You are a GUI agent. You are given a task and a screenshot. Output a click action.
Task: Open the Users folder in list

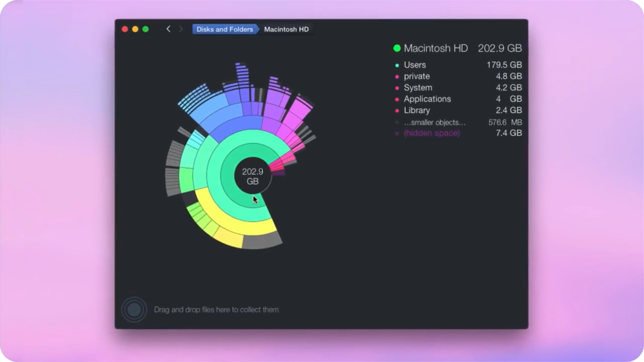tap(415, 65)
